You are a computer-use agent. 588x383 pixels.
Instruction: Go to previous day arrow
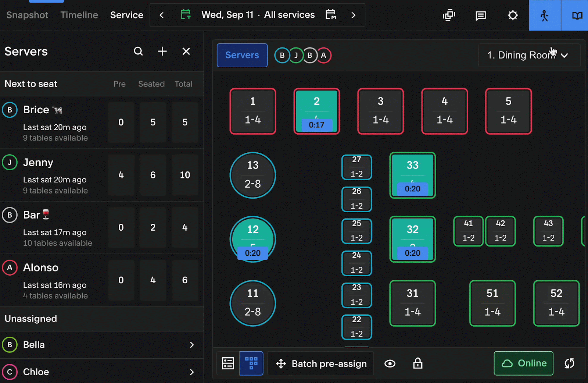tap(161, 15)
